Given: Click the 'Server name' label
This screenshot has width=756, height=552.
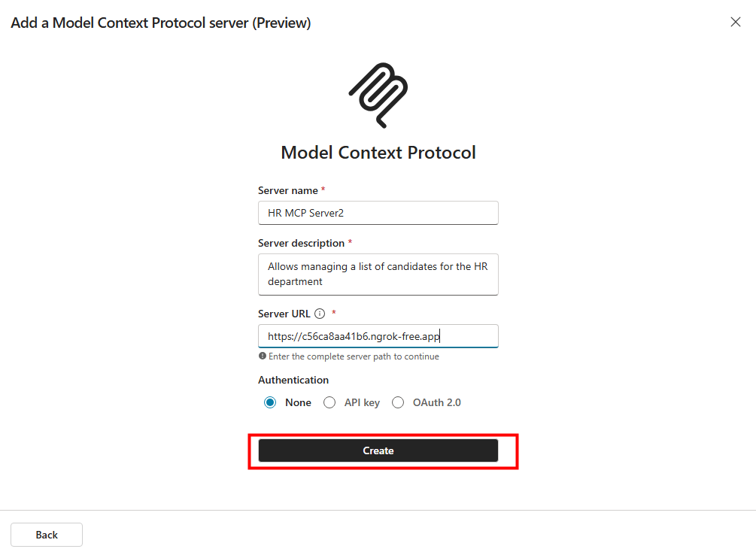Looking at the screenshot, I should tap(287, 191).
